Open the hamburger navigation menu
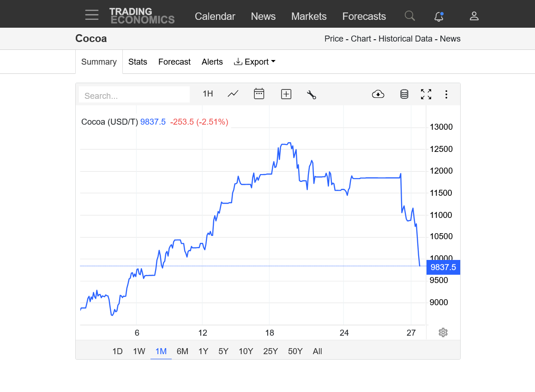535x392 pixels. 92,15
